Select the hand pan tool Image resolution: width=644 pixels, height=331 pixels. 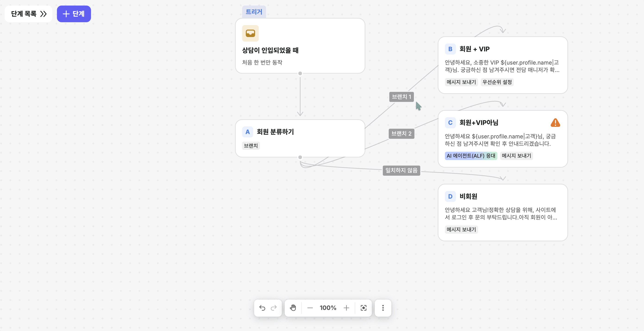[x=293, y=308]
